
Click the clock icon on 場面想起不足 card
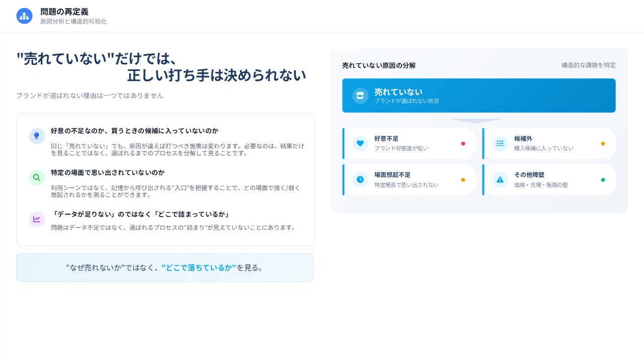pos(360,179)
